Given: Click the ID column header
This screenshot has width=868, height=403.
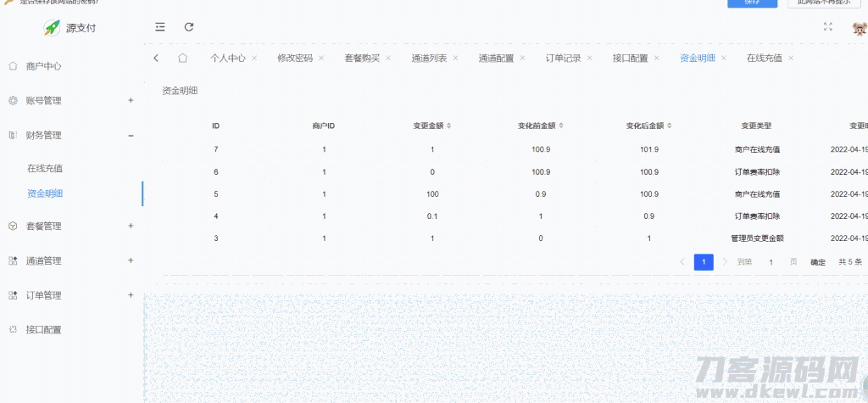Looking at the screenshot, I should pos(216,126).
